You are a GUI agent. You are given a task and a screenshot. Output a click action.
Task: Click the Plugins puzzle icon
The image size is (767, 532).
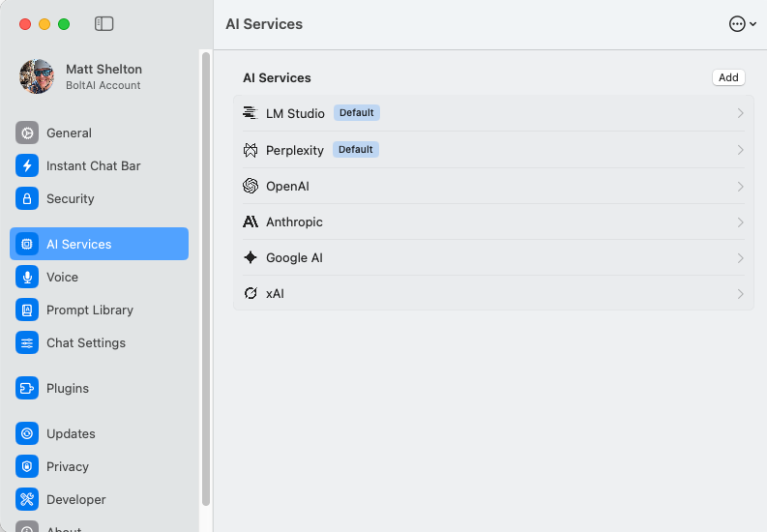27,388
